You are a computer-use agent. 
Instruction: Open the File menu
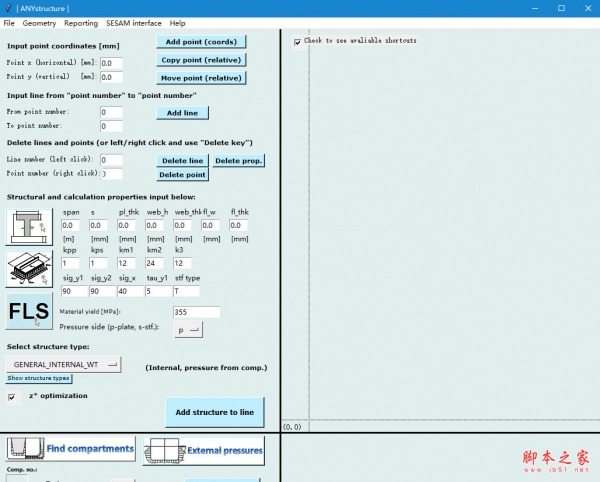(x=9, y=23)
